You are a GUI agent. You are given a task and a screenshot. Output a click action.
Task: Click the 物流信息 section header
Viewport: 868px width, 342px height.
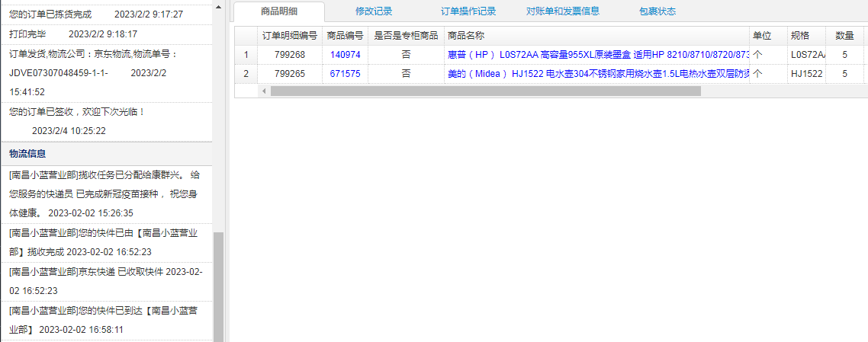pyautogui.click(x=106, y=154)
